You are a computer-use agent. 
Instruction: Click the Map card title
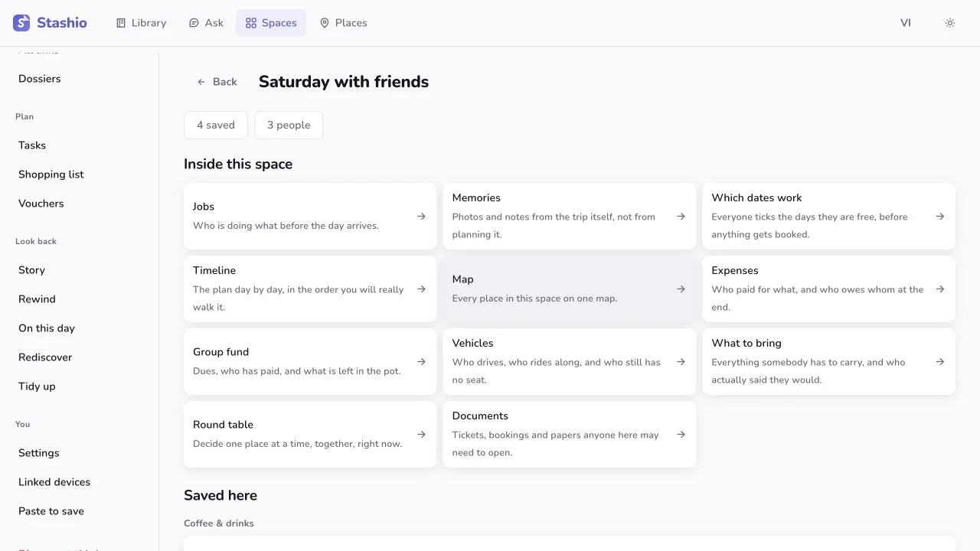click(x=463, y=279)
